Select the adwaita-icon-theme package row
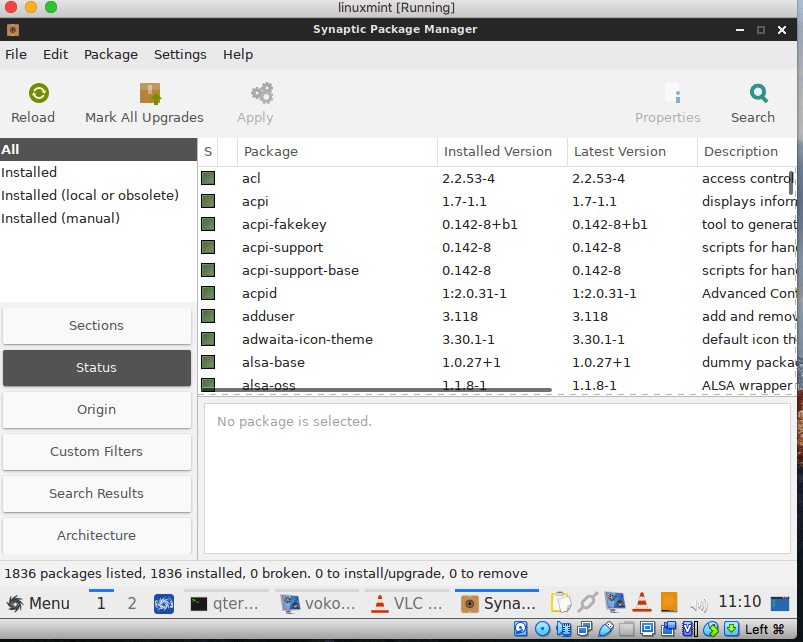Viewport: 803px width, 642px height. click(497, 339)
